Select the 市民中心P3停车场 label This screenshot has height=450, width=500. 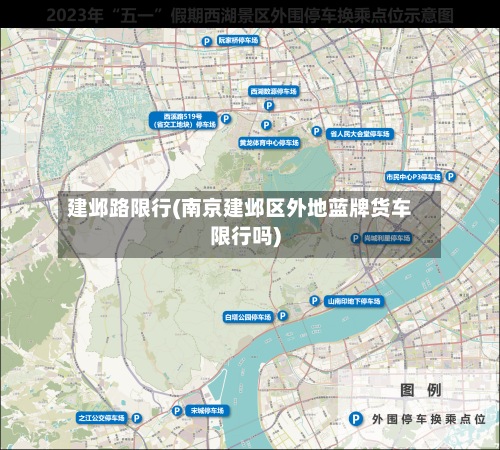click(x=413, y=177)
